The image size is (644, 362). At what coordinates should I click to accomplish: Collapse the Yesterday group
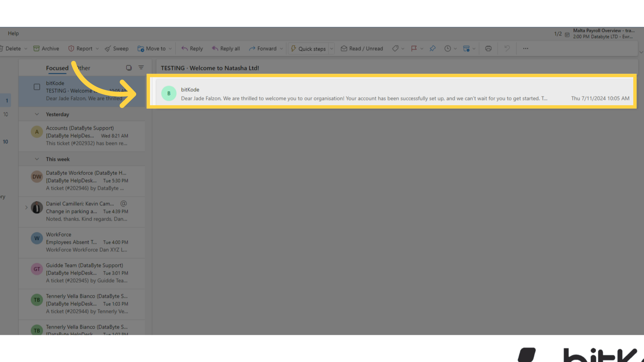click(37, 114)
